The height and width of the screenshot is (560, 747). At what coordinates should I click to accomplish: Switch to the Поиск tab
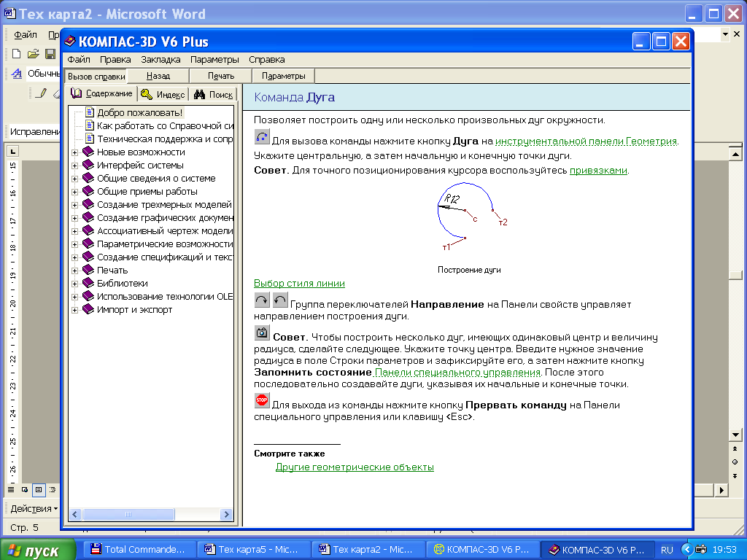(214, 94)
